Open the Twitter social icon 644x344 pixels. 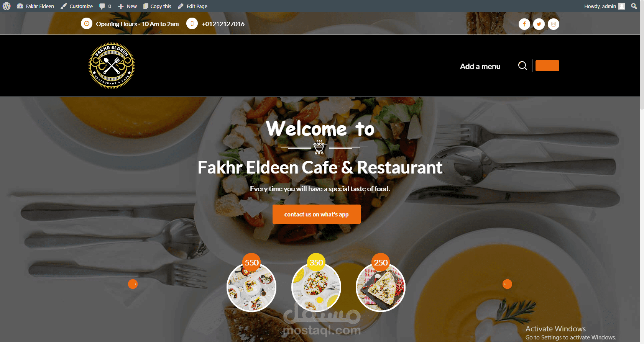click(539, 24)
